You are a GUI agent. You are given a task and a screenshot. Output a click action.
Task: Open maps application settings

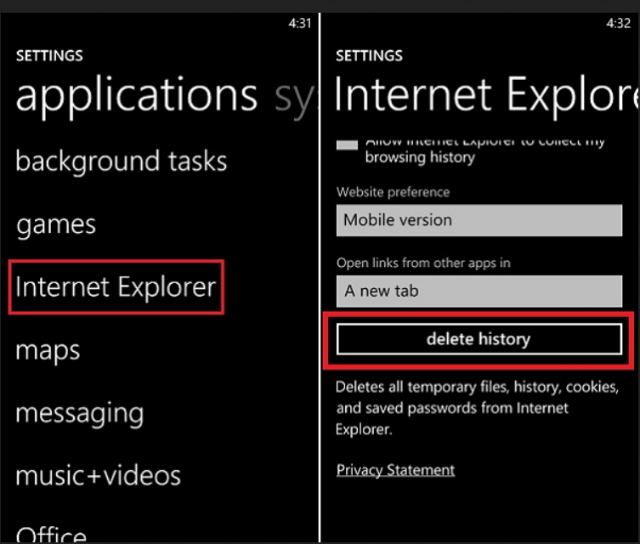[x=47, y=350]
